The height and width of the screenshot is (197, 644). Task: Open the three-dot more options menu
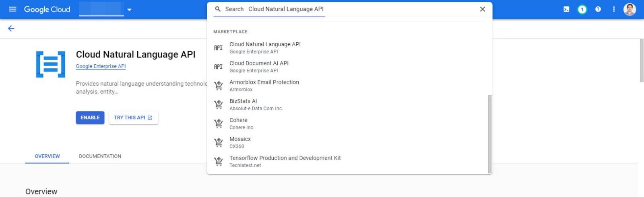[x=614, y=9]
